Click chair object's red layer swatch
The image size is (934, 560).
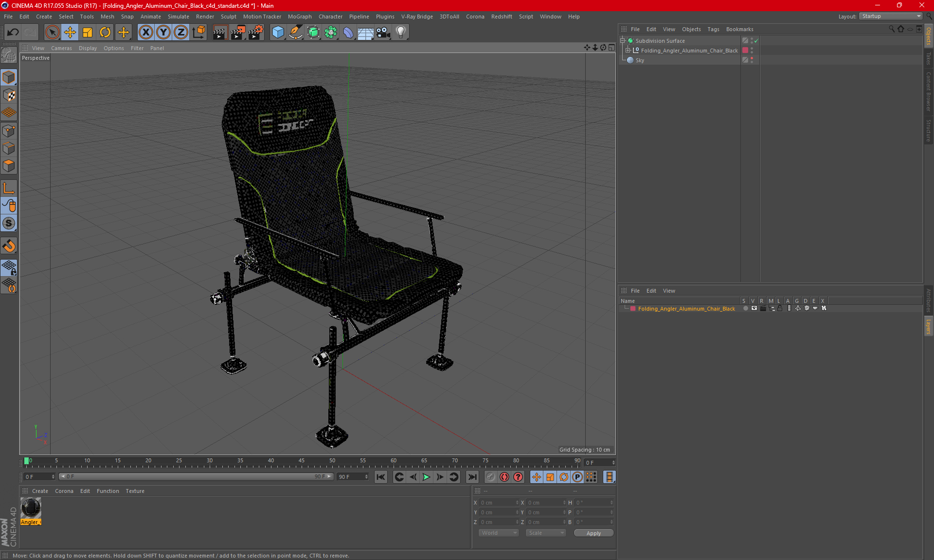click(x=745, y=51)
